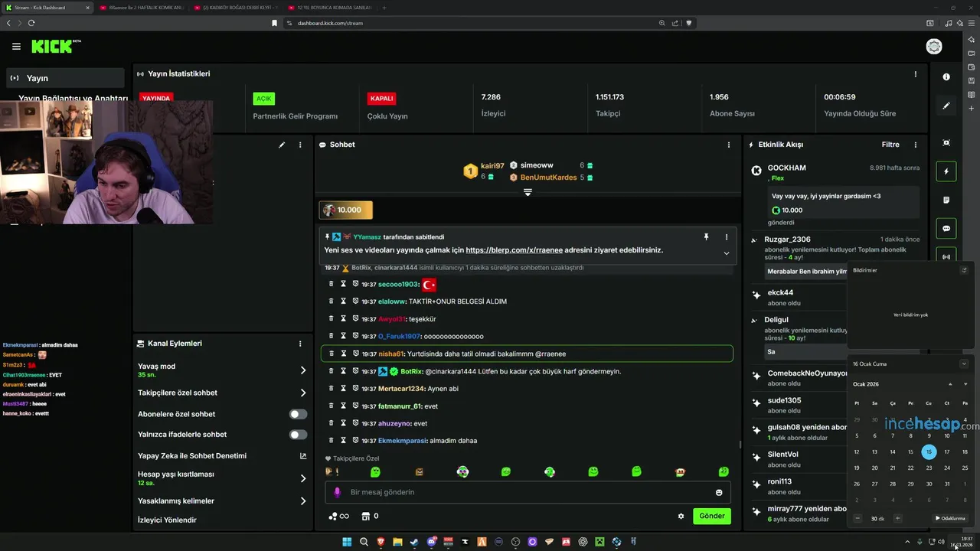Expand Hesap yaşı kısıtlaması settings
The width and height of the screenshot is (980, 551).
(x=303, y=478)
